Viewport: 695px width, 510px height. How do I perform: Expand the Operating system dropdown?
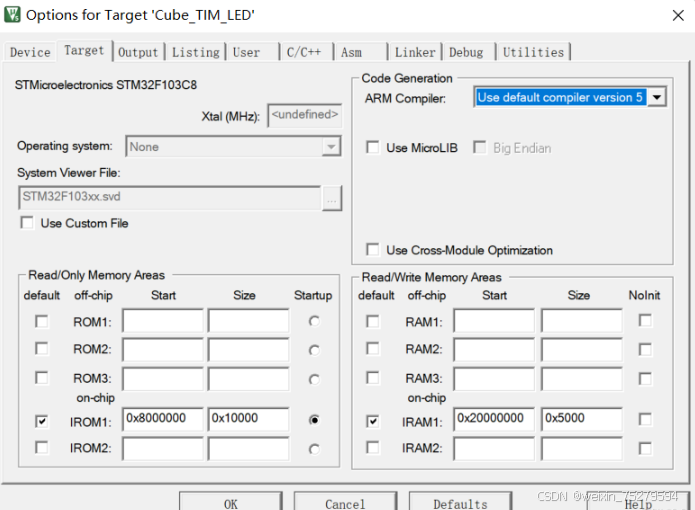(331, 147)
